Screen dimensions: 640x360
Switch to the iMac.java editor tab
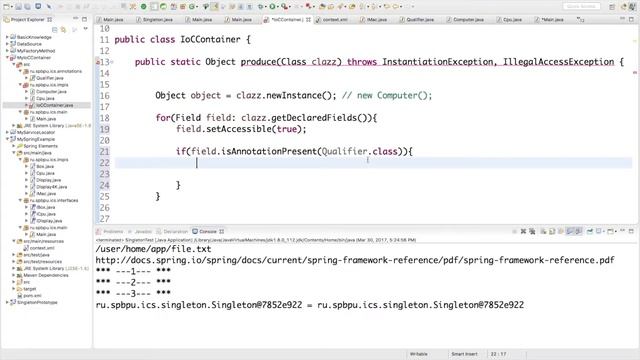coord(373,20)
